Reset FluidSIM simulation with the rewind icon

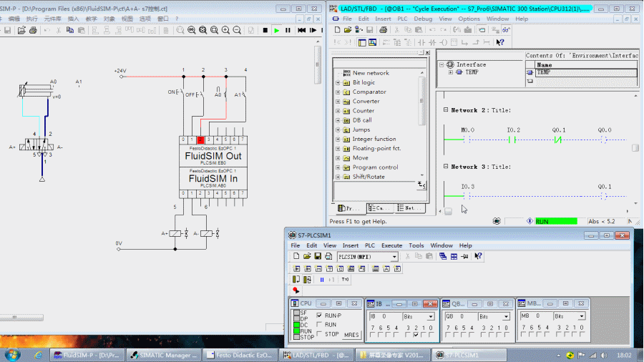tap(301, 30)
